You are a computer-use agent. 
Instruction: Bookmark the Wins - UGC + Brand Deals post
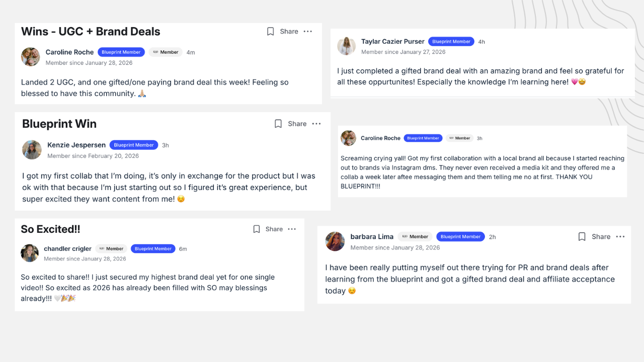(270, 32)
